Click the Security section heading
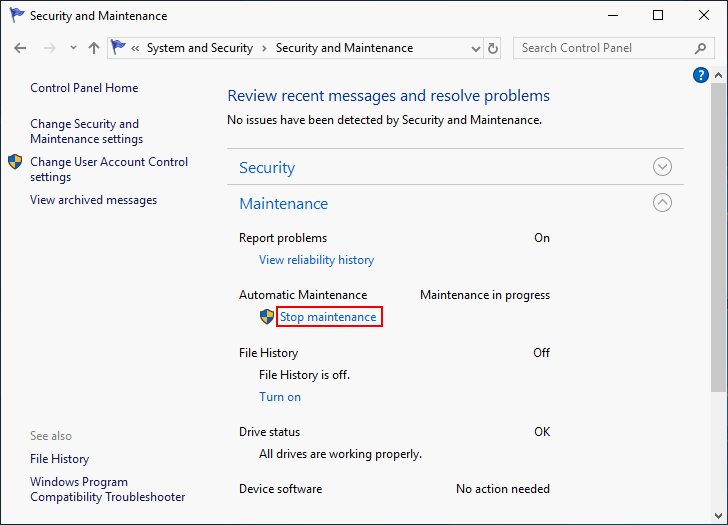 267,168
